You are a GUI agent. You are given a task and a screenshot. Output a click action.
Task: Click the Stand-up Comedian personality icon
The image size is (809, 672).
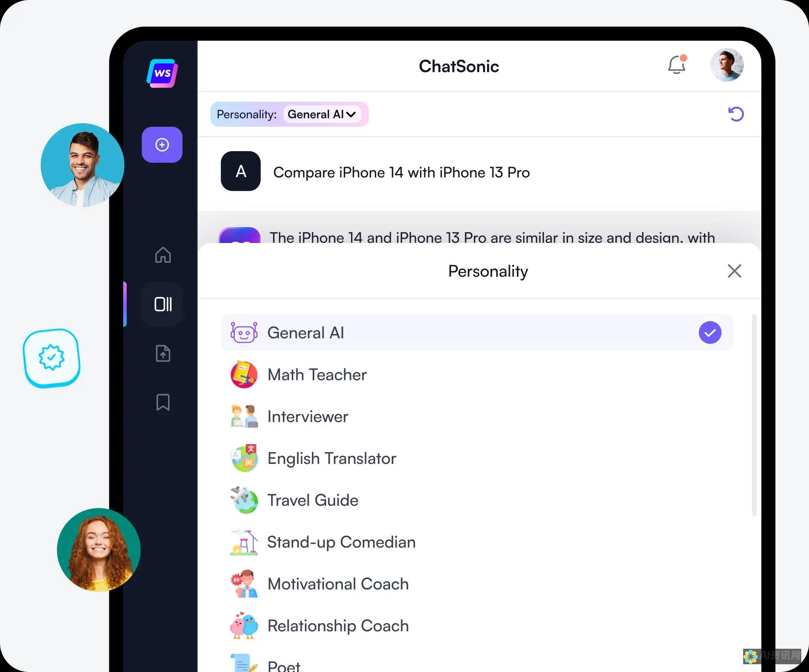[244, 542]
